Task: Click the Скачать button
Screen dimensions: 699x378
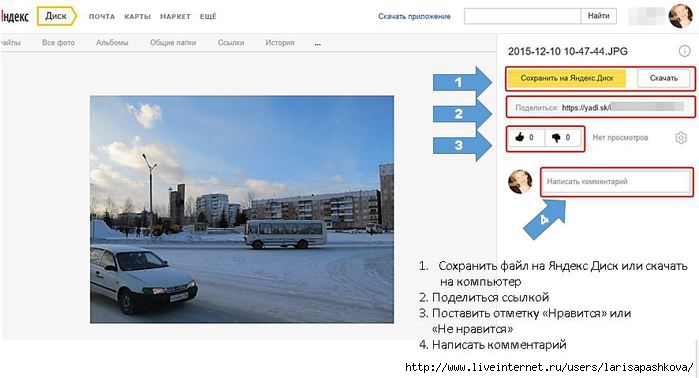Action: [663, 78]
